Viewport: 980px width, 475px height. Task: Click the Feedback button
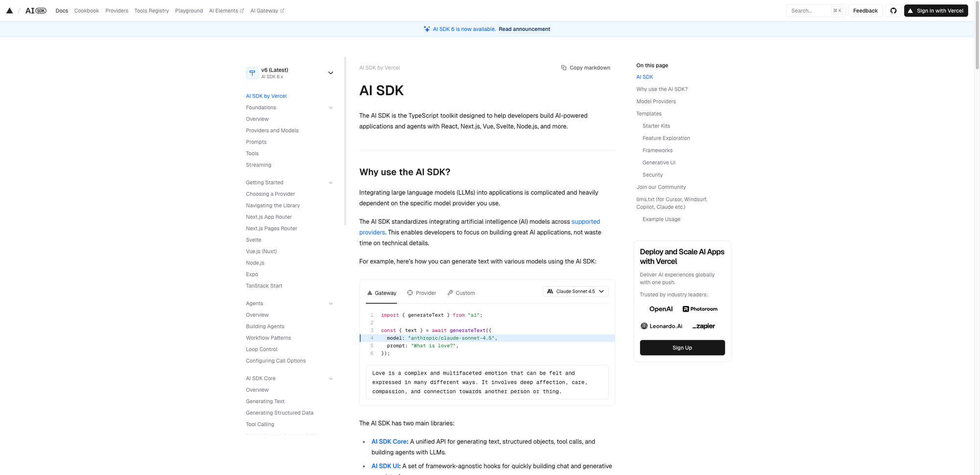point(865,11)
